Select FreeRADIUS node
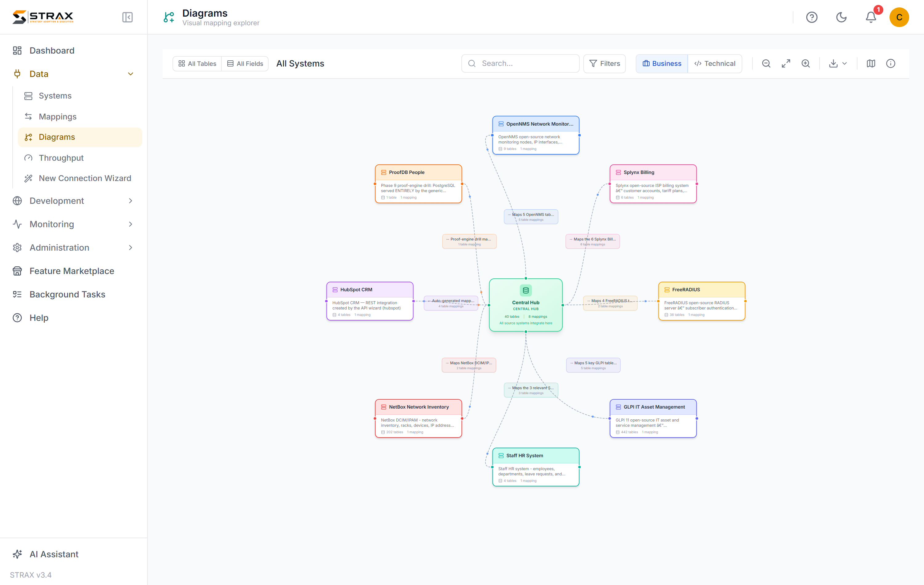924x585 pixels. tap(702, 301)
